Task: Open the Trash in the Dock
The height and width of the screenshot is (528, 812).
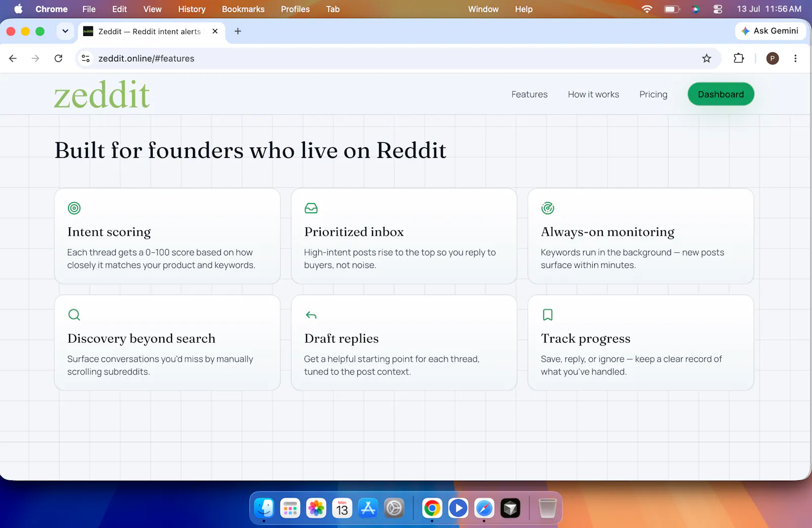Action: (x=548, y=508)
